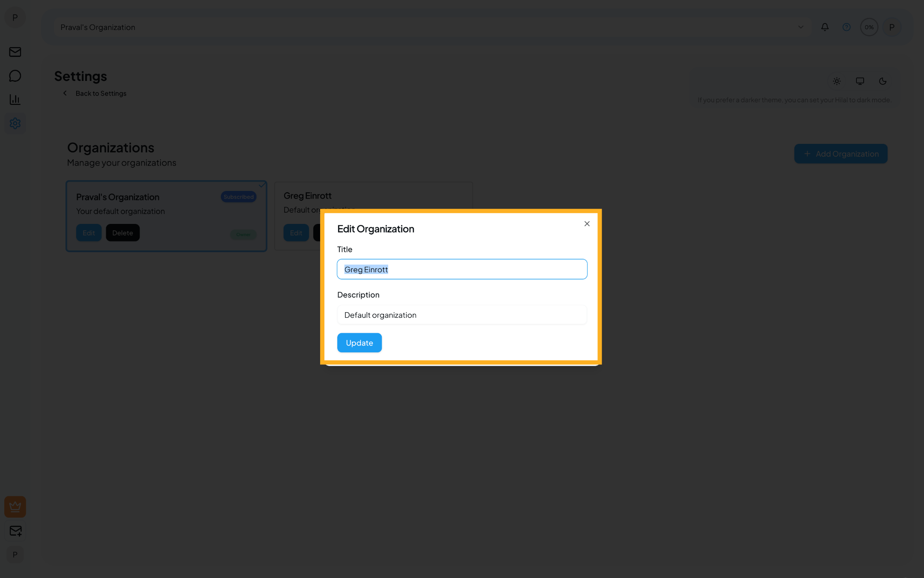This screenshot has height=578, width=924.
Task: Click inside the Description field showing Default organization
Action: tap(461, 315)
